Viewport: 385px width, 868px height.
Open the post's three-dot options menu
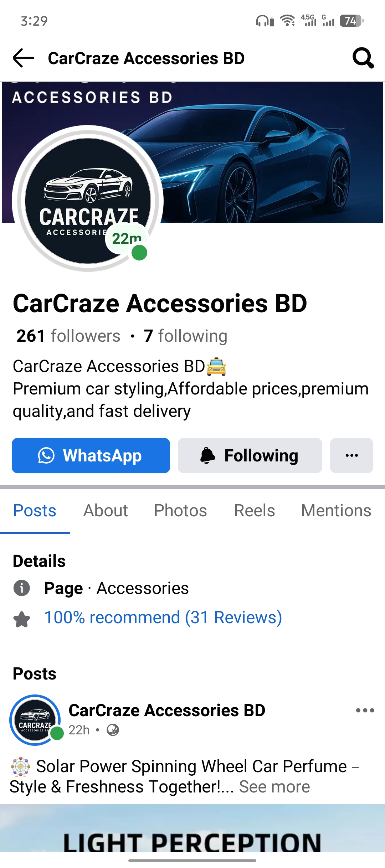tap(365, 711)
